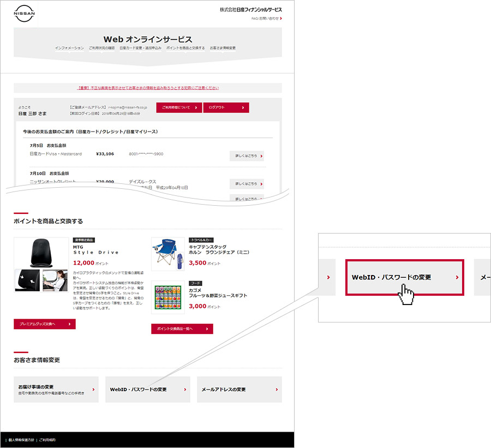Click the お客さま情報変更 section heading
The width and height of the screenshot is (491, 448).
click(x=37, y=360)
